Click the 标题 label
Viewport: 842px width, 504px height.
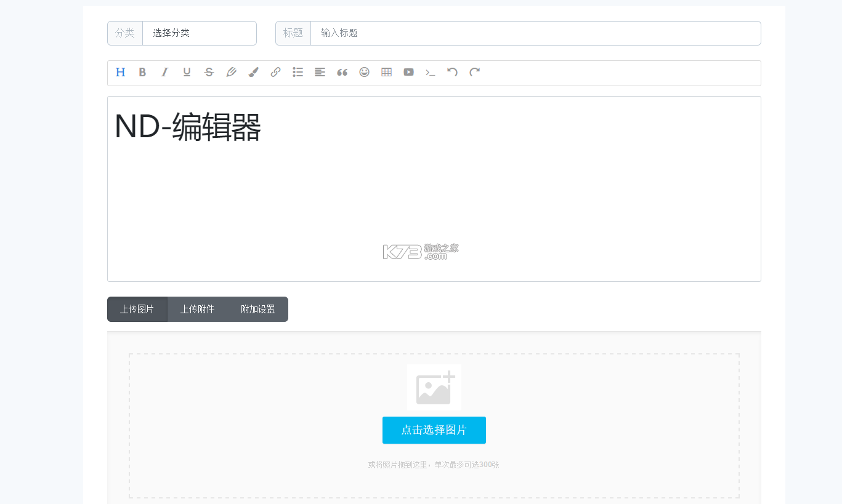click(293, 33)
